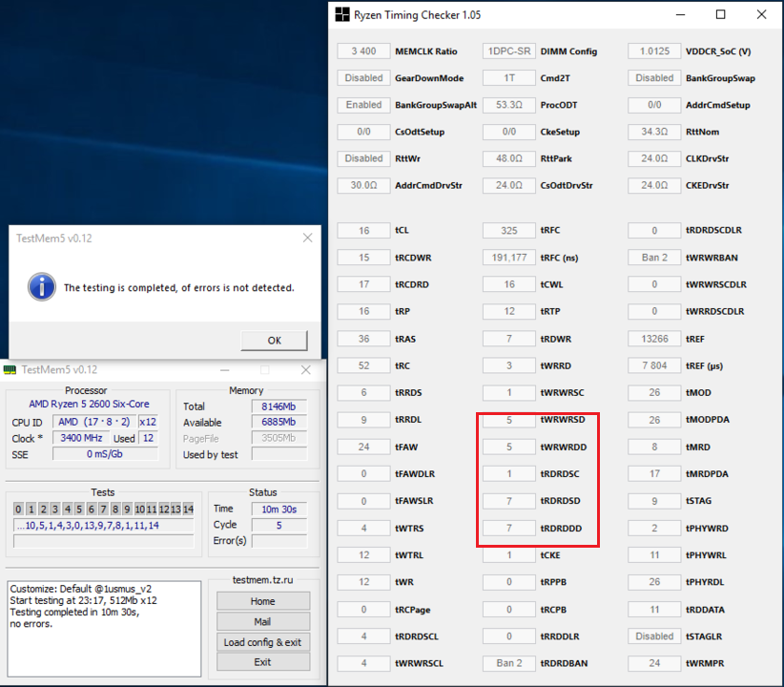Minimize the Ryzen Timing Checker window

click(x=680, y=14)
